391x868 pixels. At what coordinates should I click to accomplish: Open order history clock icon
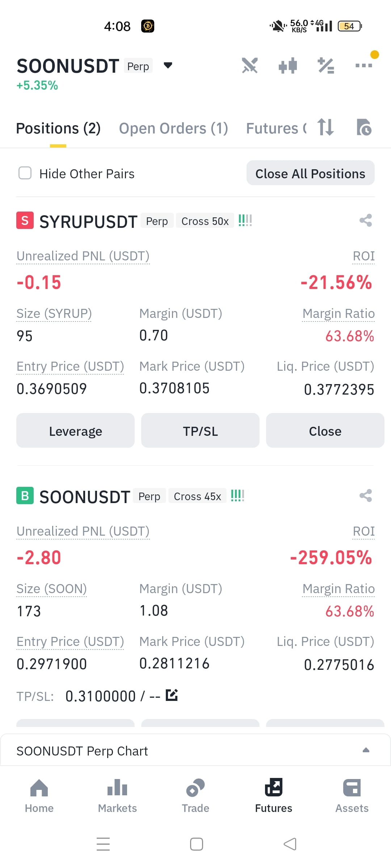point(364,127)
